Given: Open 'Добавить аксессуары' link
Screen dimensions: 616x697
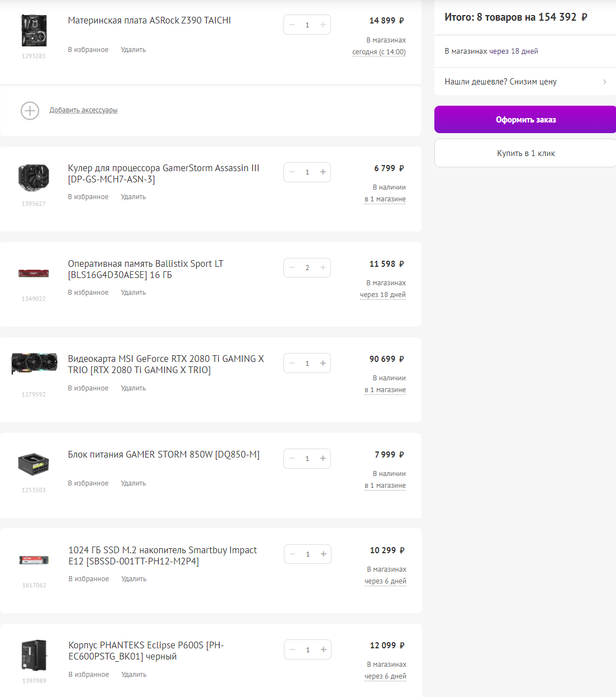Looking at the screenshot, I should pyautogui.click(x=83, y=110).
